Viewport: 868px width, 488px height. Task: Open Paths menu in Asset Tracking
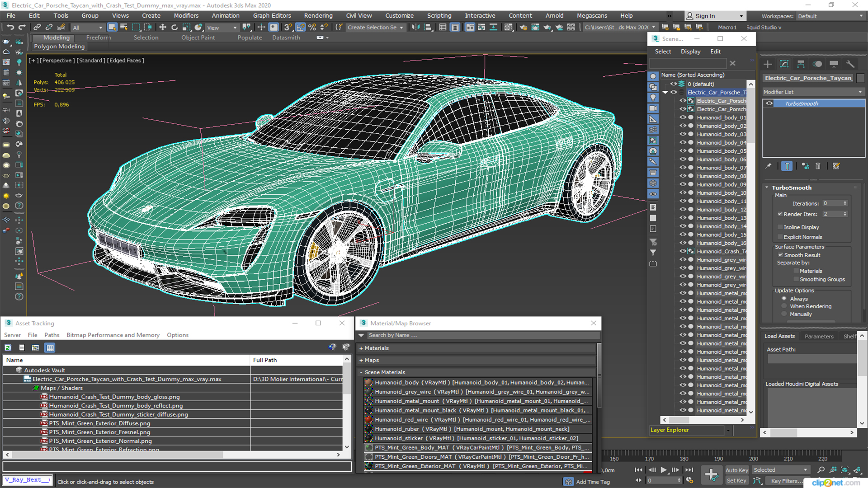click(52, 335)
